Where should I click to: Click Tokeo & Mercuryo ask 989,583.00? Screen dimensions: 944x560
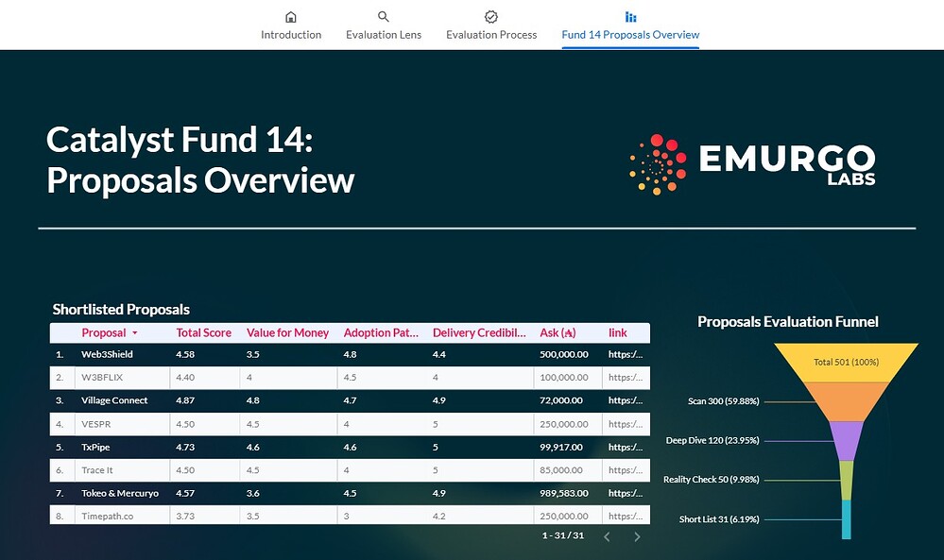[x=564, y=493]
